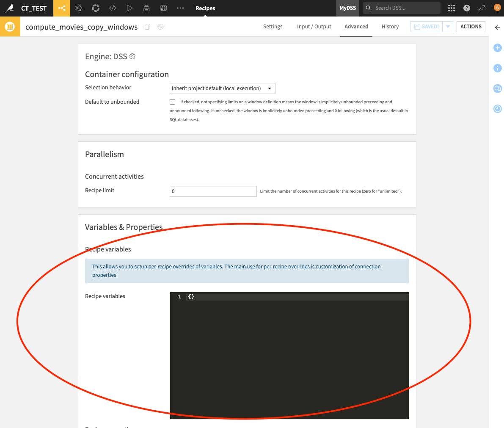Image resolution: width=504 pixels, height=428 pixels.
Task: Switch to the Input / Output tab
Action: tap(314, 27)
